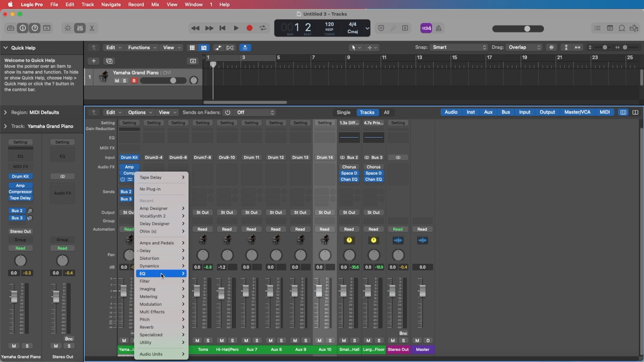Toggle Sends on Faders power button
Viewport: 644px width, 362px height.
coord(228,113)
